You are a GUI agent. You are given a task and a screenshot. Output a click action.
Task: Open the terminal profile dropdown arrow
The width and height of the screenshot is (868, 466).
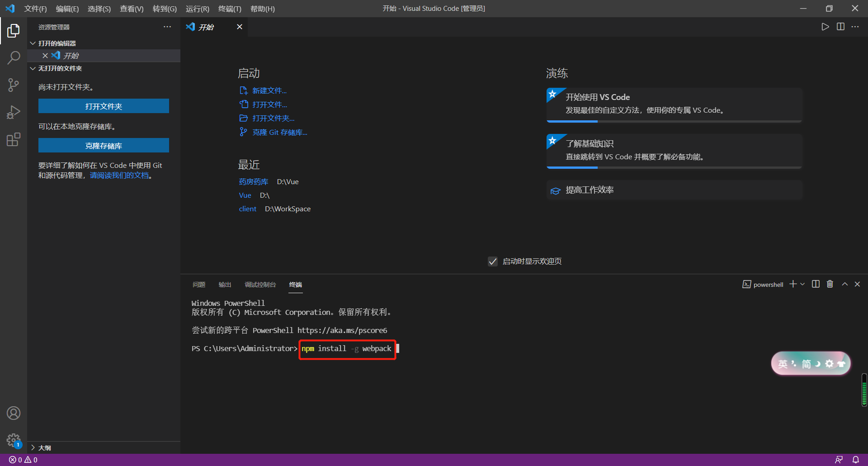[x=802, y=284]
